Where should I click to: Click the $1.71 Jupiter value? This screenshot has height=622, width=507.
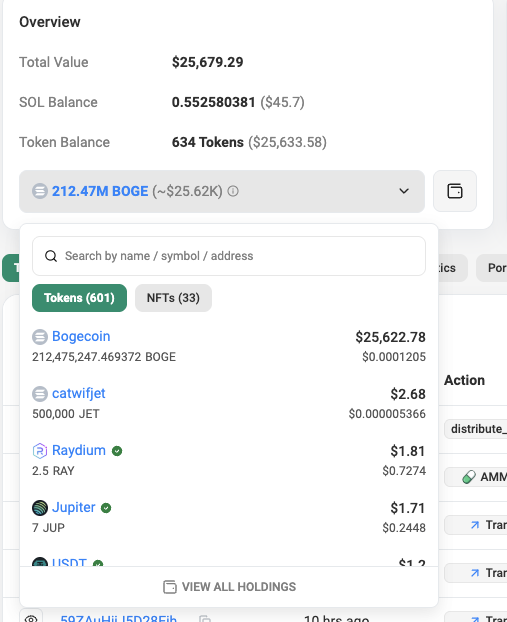point(408,508)
